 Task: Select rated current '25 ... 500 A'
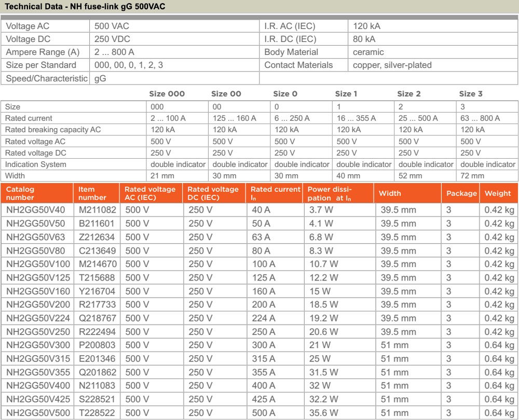(x=418, y=118)
